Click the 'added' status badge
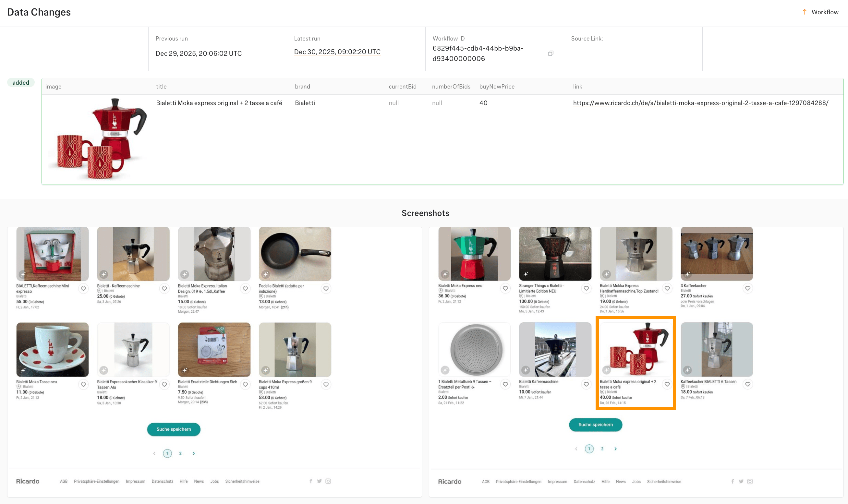This screenshot has width=848, height=504. pyautogui.click(x=21, y=82)
